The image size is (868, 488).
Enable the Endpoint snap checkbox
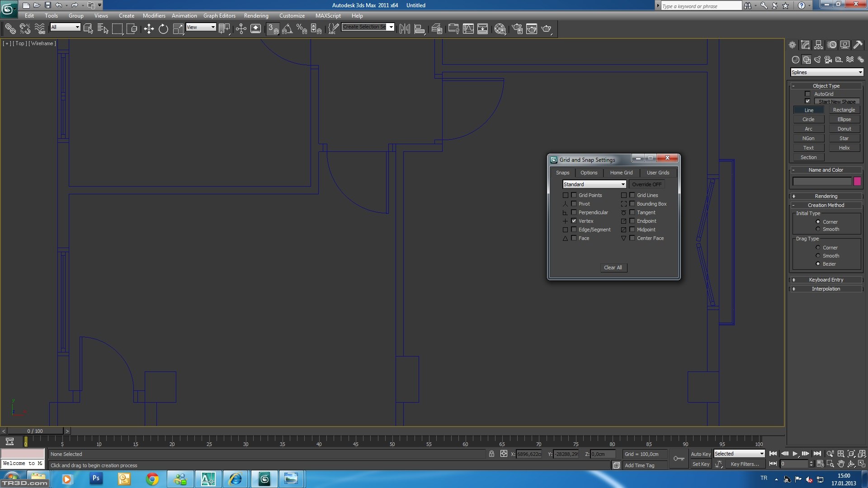[x=632, y=221]
